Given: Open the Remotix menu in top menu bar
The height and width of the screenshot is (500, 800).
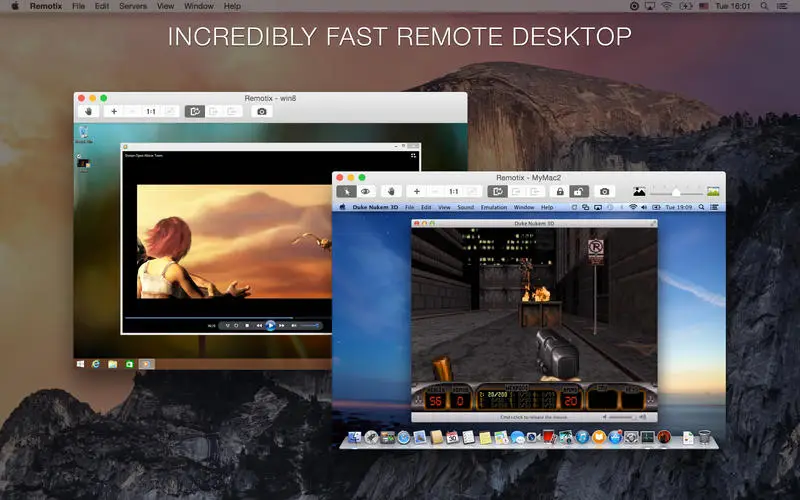Looking at the screenshot, I should point(46,6).
